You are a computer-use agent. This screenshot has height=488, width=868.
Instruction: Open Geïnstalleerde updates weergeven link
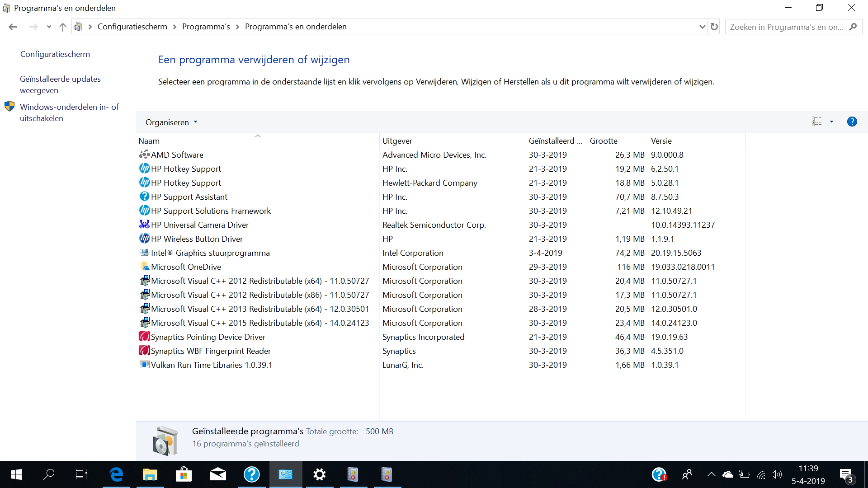point(60,84)
